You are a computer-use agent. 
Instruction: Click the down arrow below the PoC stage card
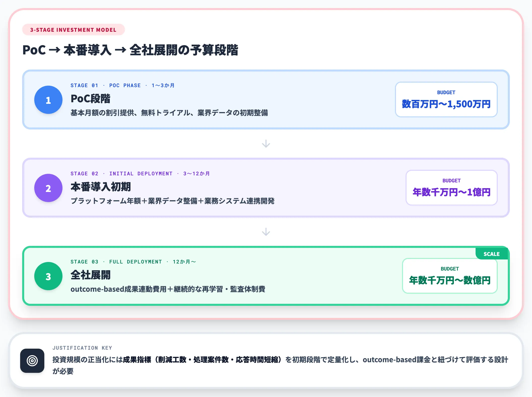(266, 144)
